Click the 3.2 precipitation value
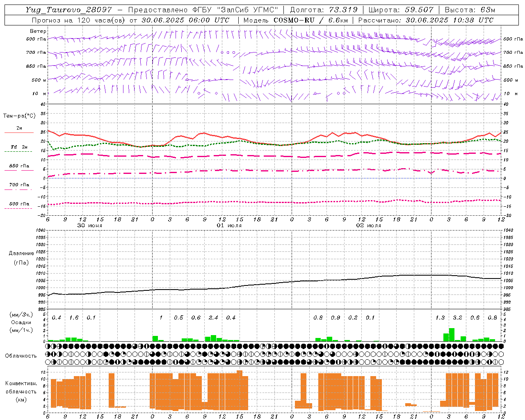 tap(457, 318)
